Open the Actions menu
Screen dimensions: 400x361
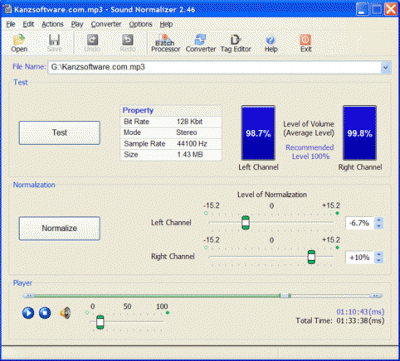pyautogui.click(x=52, y=24)
